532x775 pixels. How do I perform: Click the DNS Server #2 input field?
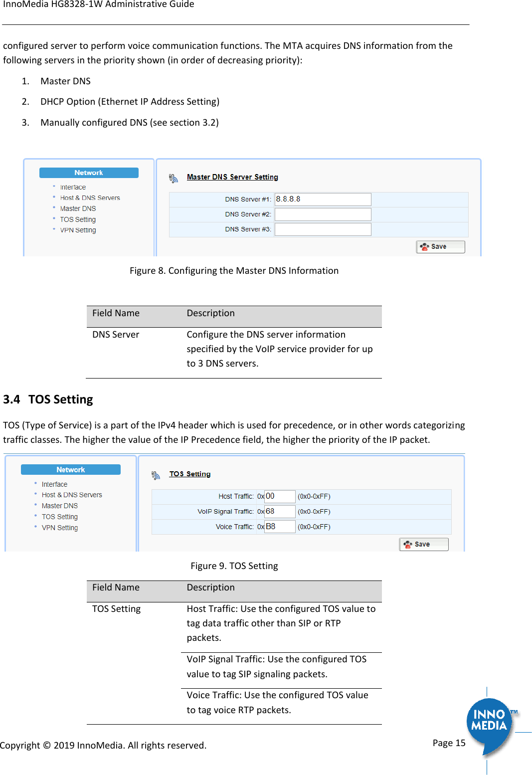point(323,213)
